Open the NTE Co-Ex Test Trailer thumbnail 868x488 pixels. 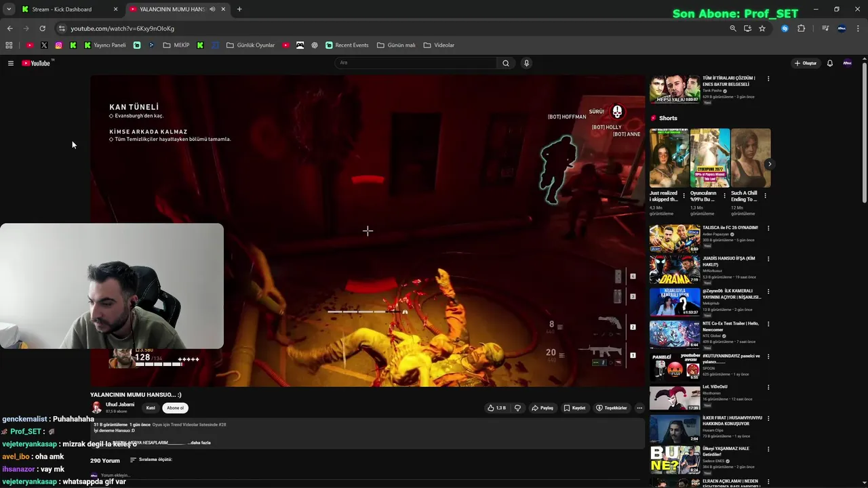coord(675,334)
